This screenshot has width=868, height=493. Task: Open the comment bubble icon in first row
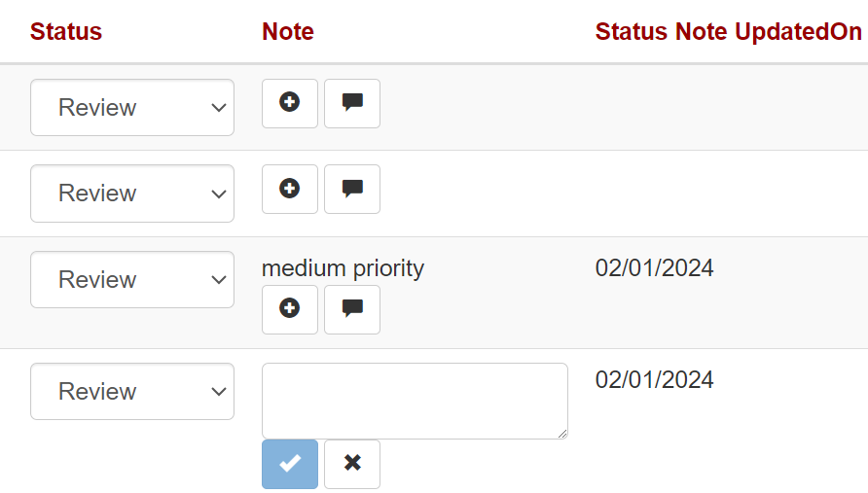tap(352, 103)
